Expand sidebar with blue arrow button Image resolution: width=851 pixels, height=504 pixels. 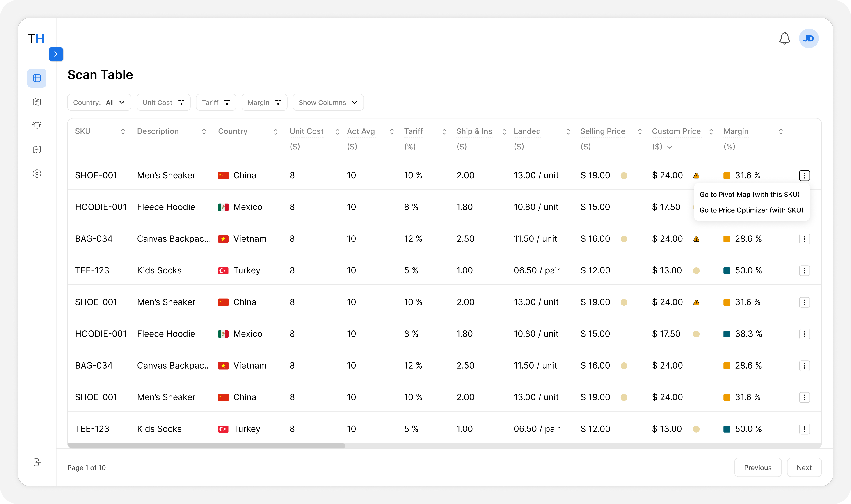(x=56, y=54)
